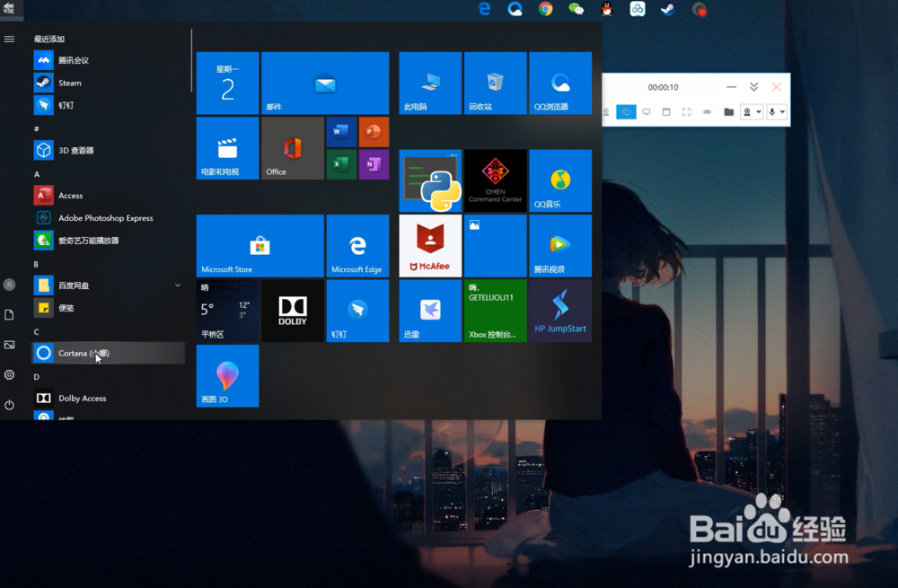Open the 电影和电视 tile
Screen dimensions: 898x588
point(227,148)
